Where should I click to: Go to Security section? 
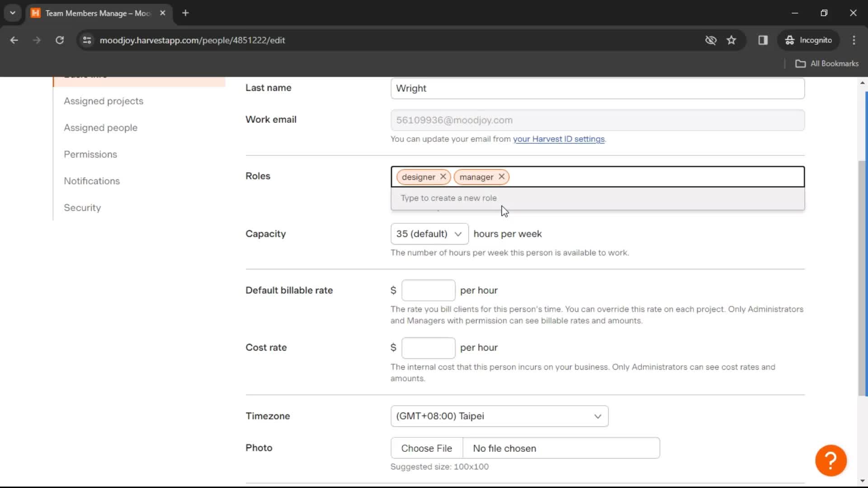(82, 208)
